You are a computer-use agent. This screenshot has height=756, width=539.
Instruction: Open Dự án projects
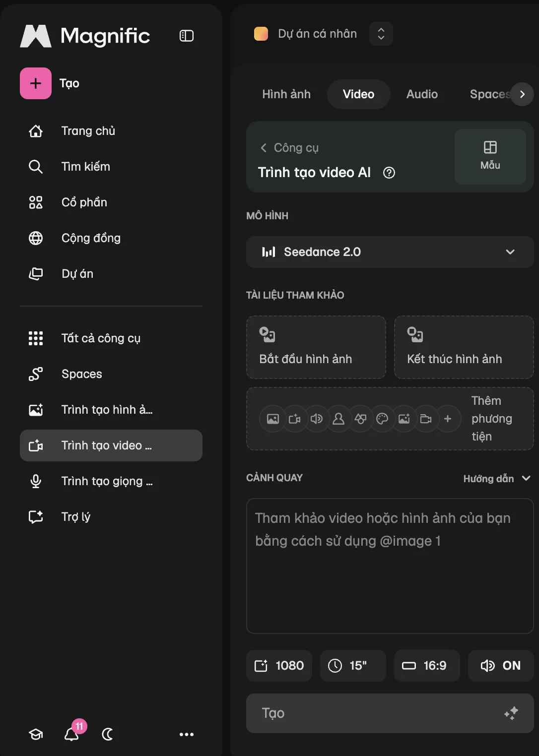[111, 274]
